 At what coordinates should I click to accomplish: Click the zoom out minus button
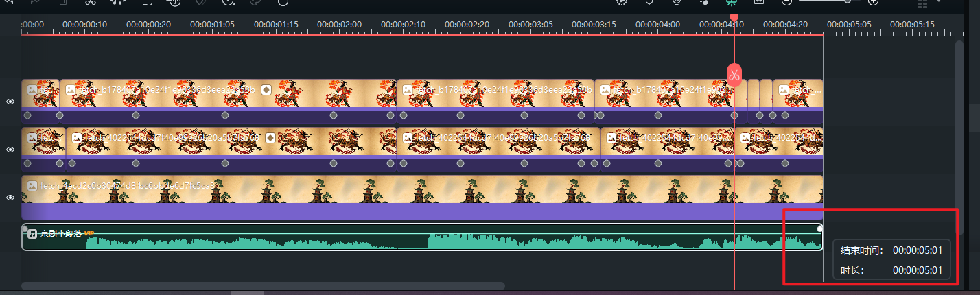(786, 2)
